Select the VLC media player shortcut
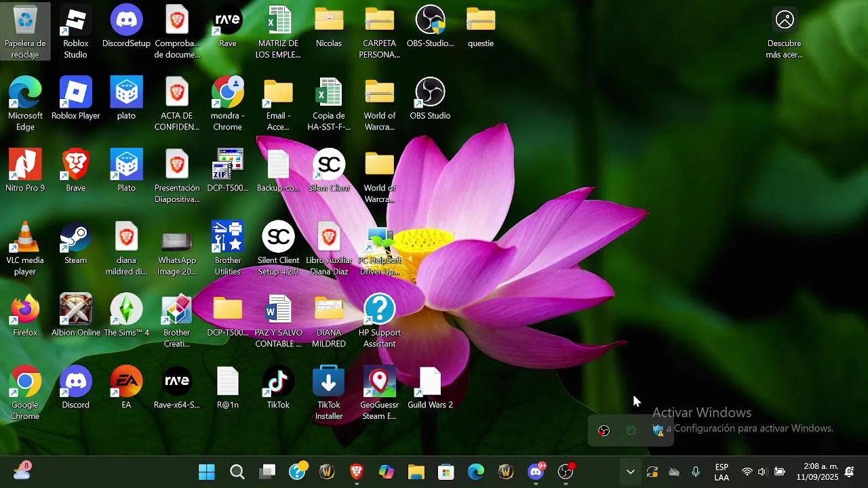 point(25,249)
